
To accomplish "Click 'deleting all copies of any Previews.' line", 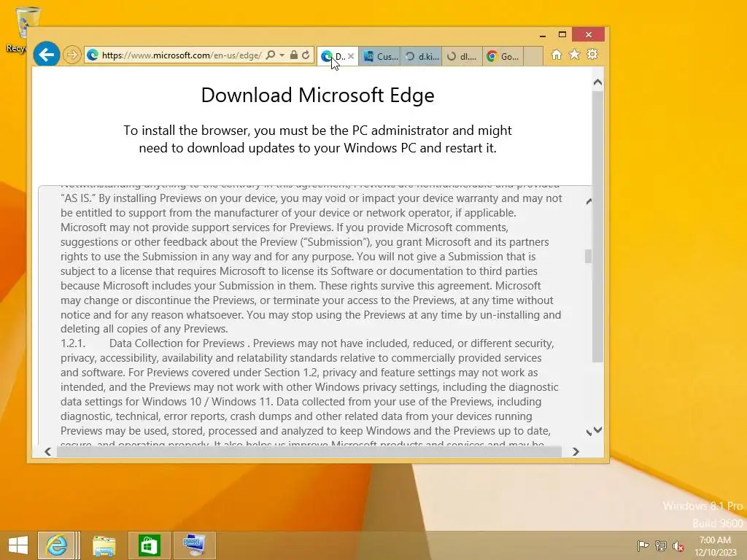I will point(144,329).
